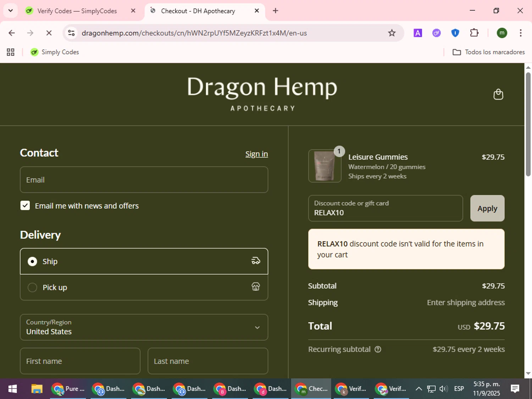Open File Explorer from the taskbar

click(37, 389)
